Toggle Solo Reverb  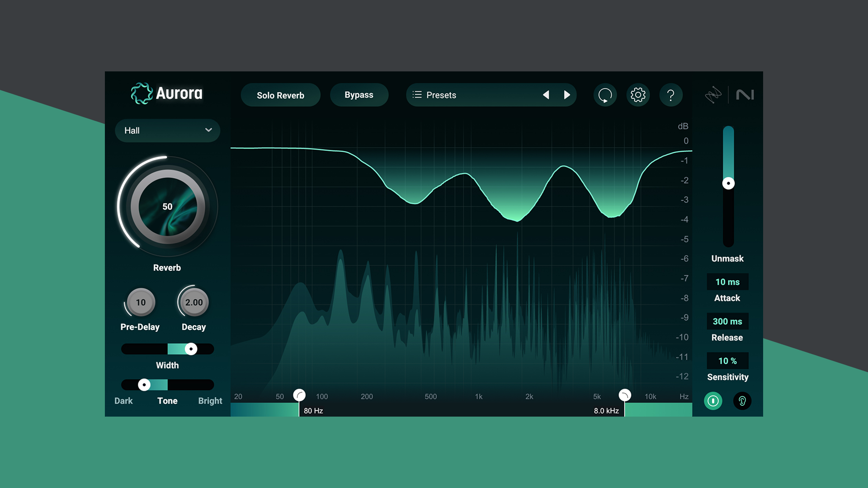[280, 95]
